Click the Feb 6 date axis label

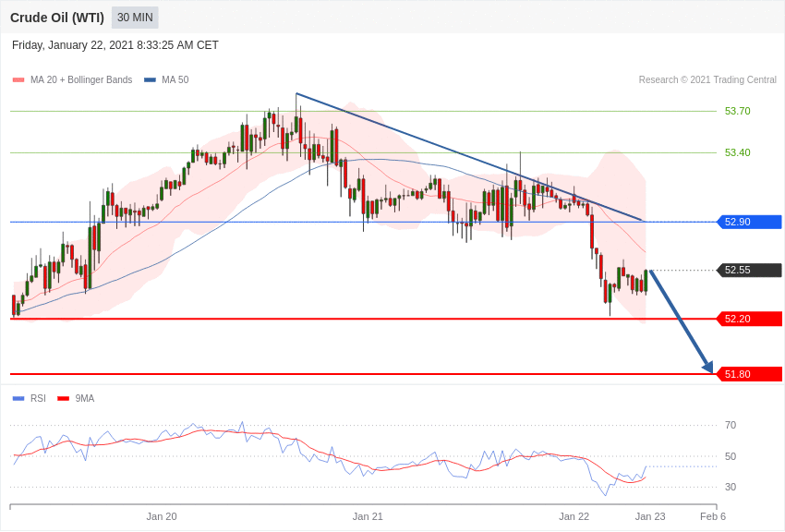pos(713,516)
